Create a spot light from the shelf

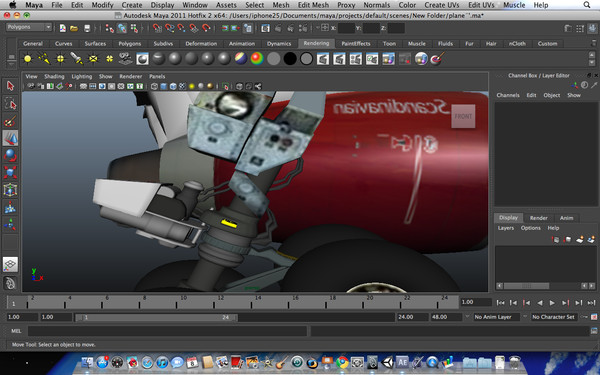point(77,59)
